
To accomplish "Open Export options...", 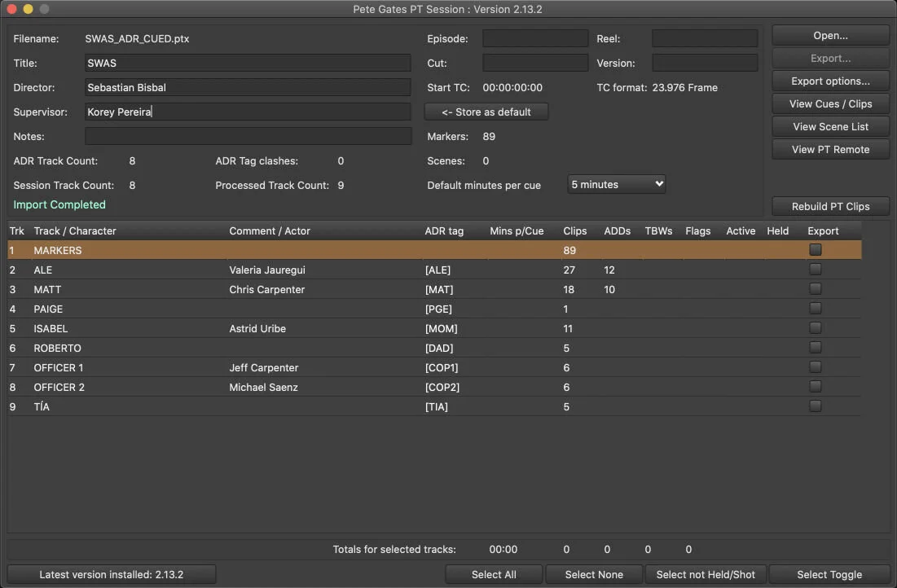I will pos(830,81).
